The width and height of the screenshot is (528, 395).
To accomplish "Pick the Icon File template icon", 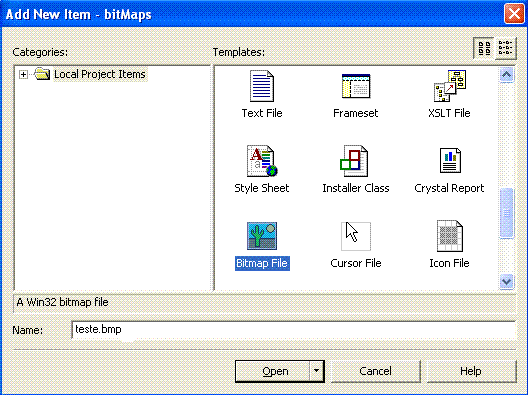I will pyautogui.click(x=450, y=236).
